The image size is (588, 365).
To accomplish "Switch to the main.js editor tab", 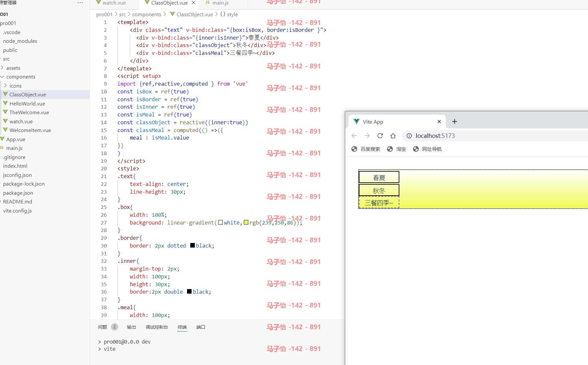I will pyautogui.click(x=220, y=3).
